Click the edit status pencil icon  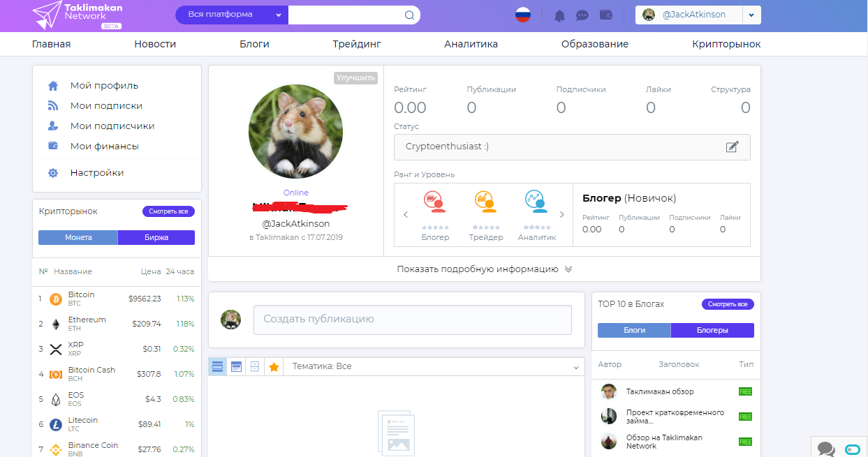(732, 147)
